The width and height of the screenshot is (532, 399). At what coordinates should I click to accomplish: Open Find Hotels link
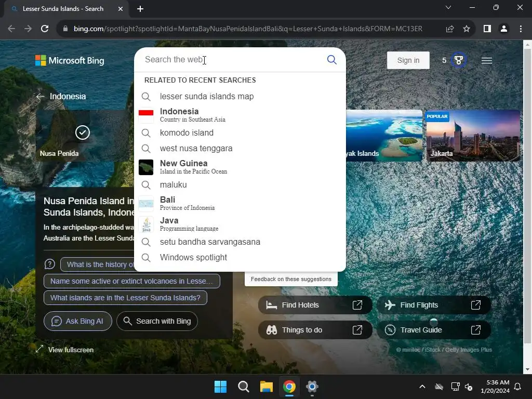click(315, 305)
